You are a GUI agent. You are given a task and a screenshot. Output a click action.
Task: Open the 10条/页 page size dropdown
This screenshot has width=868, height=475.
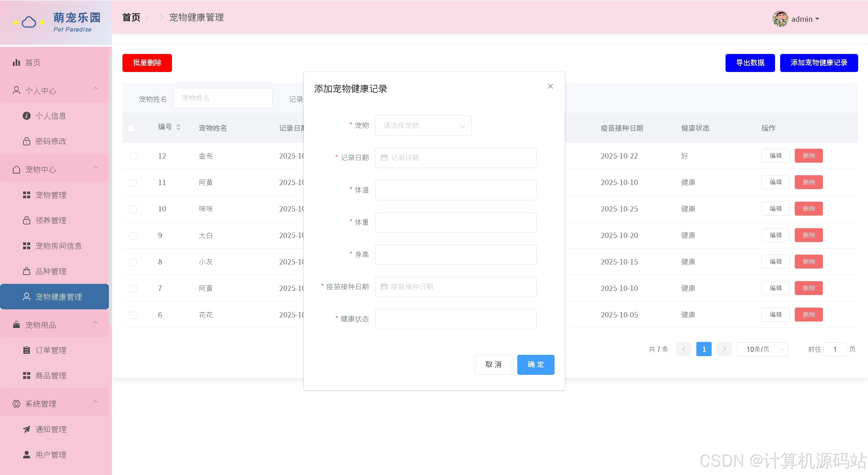click(x=762, y=349)
